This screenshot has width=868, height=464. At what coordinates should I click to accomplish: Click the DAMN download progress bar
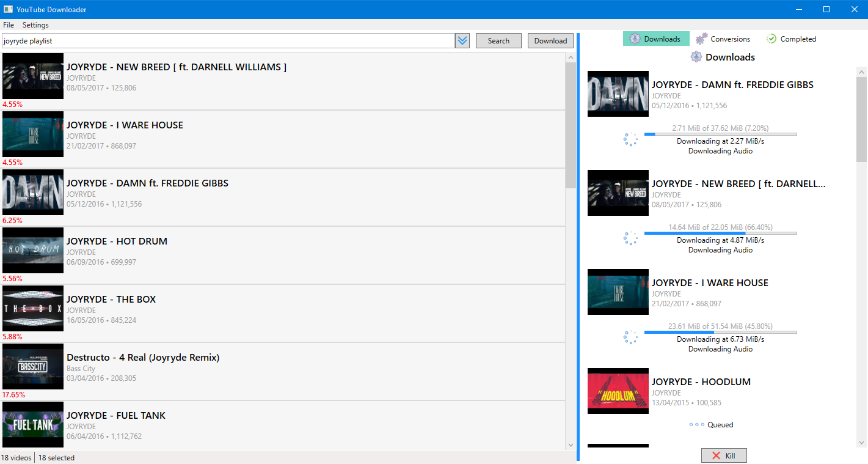pyautogui.click(x=721, y=134)
